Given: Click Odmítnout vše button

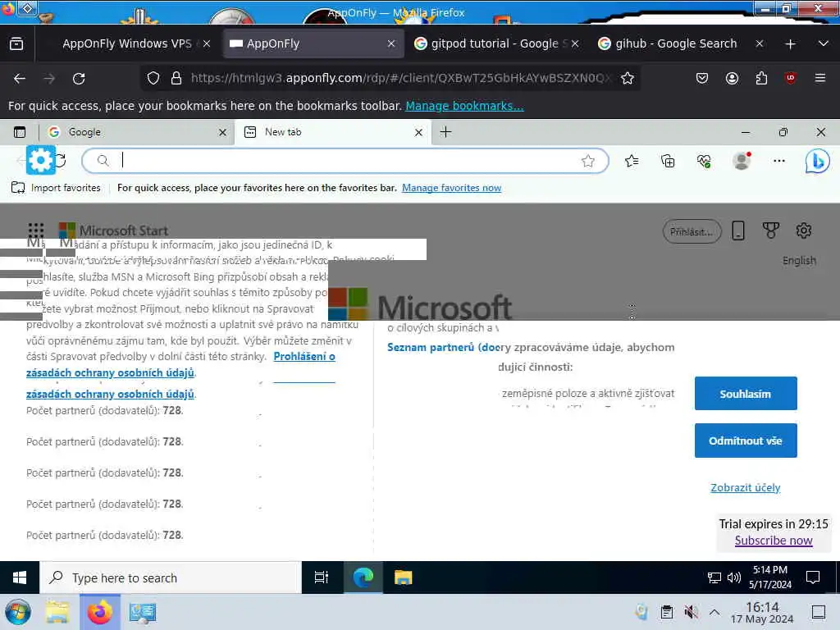Looking at the screenshot, I should tap(746, 441).
